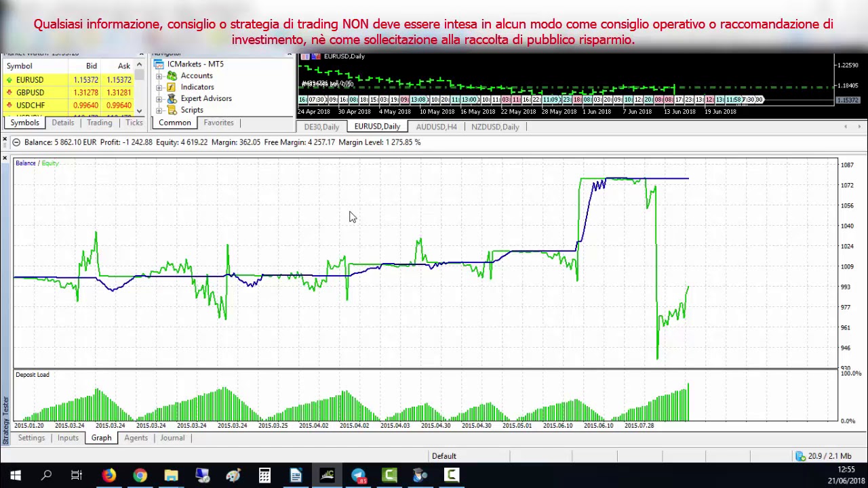Switch to the NZDUSD,Daily chart tab
Viewport: 868px width, 488px height.
click(495, 127)
